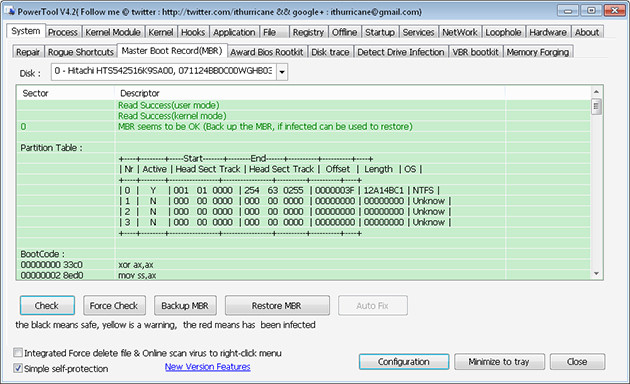Close PowerTool via title bar X
Screen dimensions: 630x384
click(615, 11)
